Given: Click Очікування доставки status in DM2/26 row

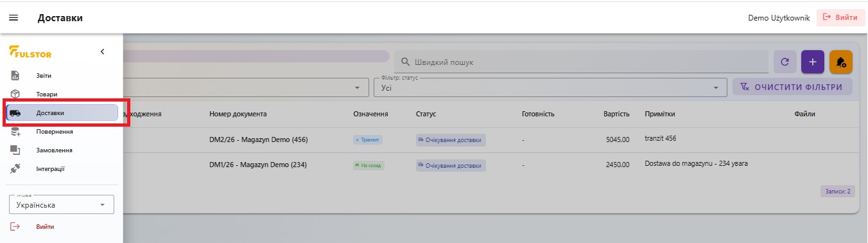Looking at the screenshot, I should (451, 139).
